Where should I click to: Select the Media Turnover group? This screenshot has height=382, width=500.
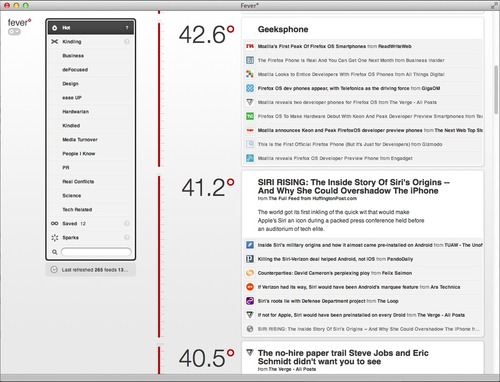click(x=91, y=140)
